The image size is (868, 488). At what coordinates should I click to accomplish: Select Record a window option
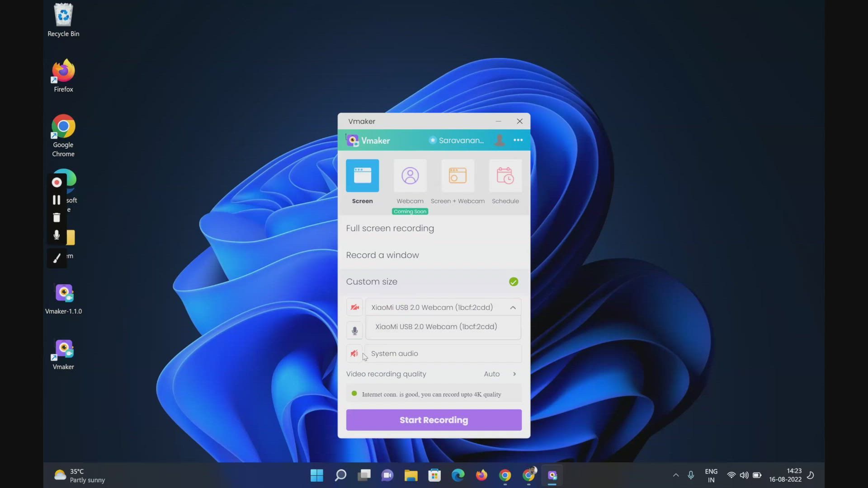point(382,255)
